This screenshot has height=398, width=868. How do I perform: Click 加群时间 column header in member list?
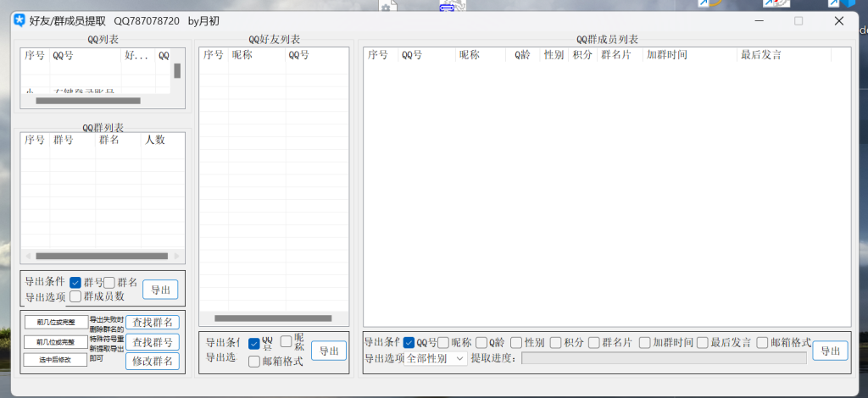690,55
